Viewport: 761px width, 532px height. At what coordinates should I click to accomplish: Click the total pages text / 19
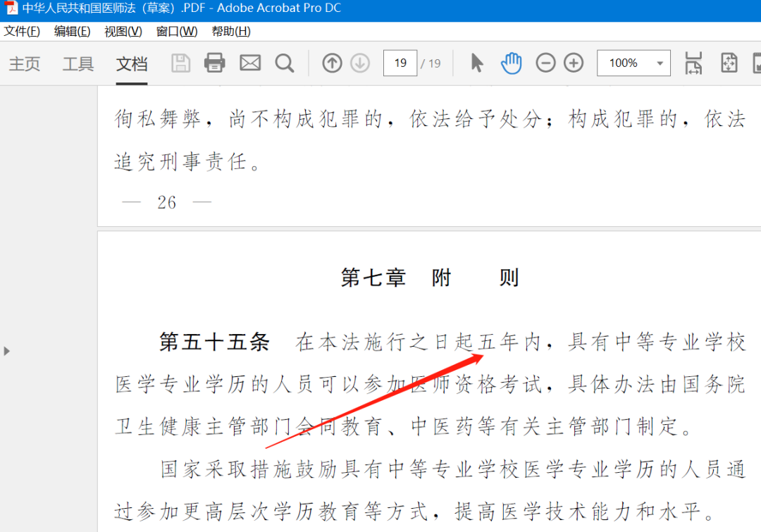pos(431,63)
